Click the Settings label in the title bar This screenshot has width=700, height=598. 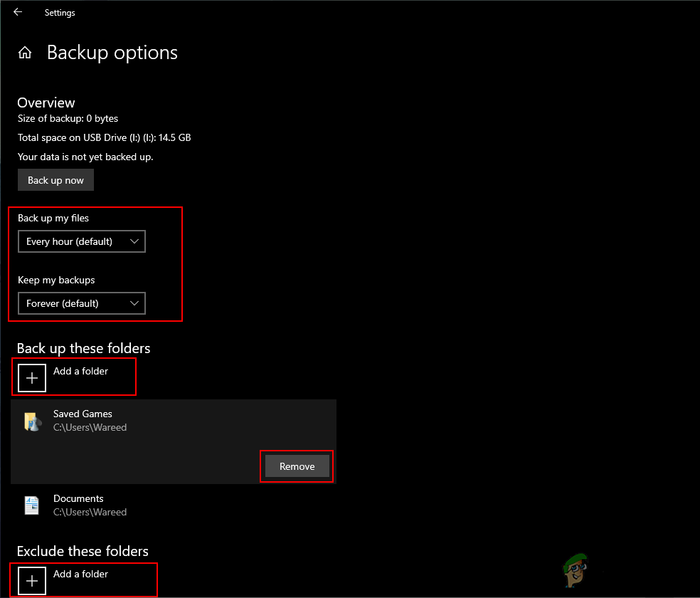point(59,12)
